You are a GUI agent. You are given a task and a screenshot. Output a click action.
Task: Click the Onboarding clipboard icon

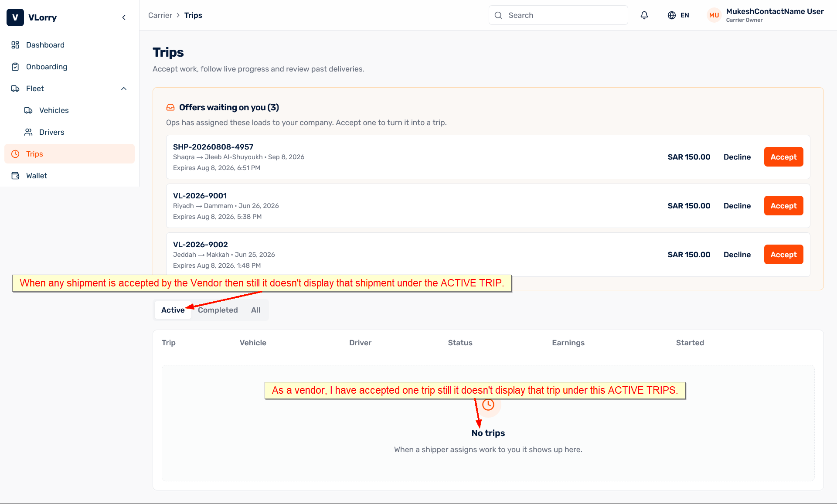coord(15,67)
